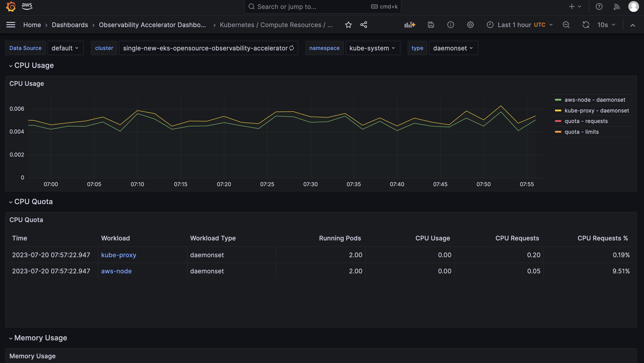Click the zoom out time range icon
This screenshot has width=644, height=363.
(x=566, y=25)
